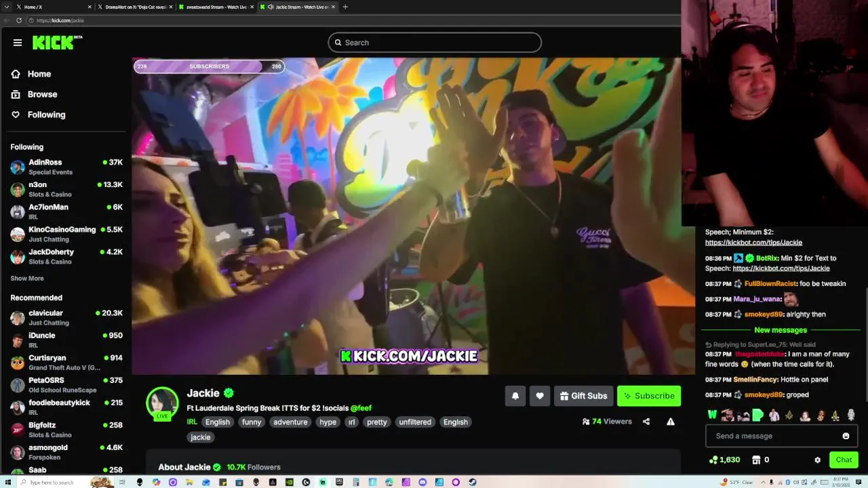Mute the Jackie Stream tab audio icon
This screenshot has height=488, width=868.
tap(271, 7)
